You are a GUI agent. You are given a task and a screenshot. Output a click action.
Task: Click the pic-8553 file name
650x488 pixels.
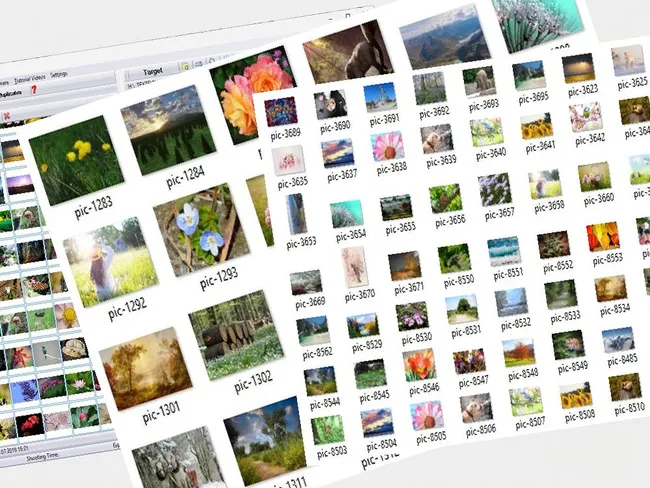[x=608, y=259]
